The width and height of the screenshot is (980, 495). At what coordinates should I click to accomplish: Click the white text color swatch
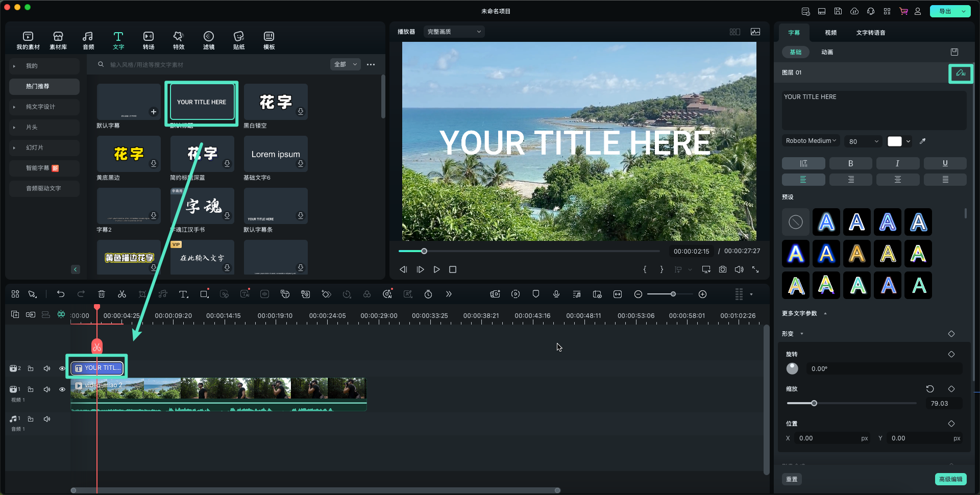894,141
